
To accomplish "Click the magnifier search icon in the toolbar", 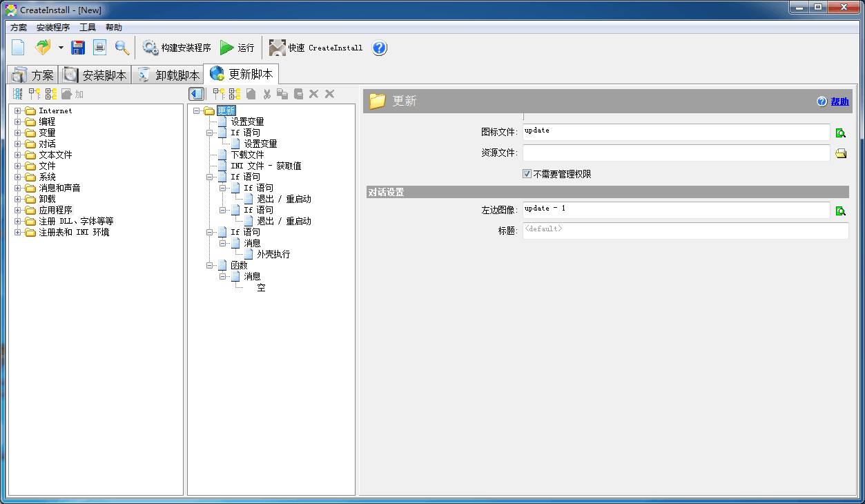I will coord(122,48).
